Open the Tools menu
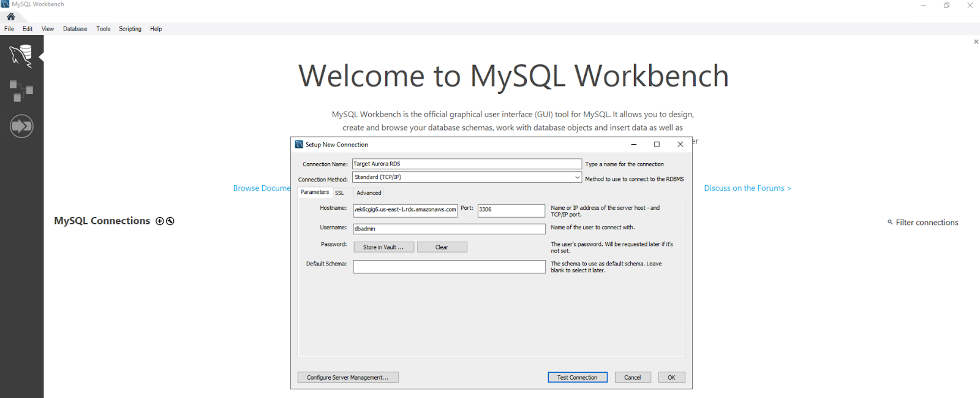 point(104,29)
